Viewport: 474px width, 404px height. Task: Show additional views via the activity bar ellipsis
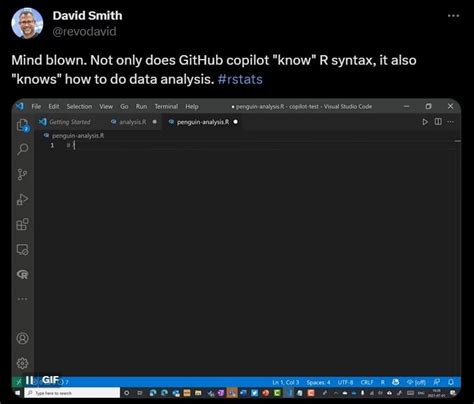point(23,299)
